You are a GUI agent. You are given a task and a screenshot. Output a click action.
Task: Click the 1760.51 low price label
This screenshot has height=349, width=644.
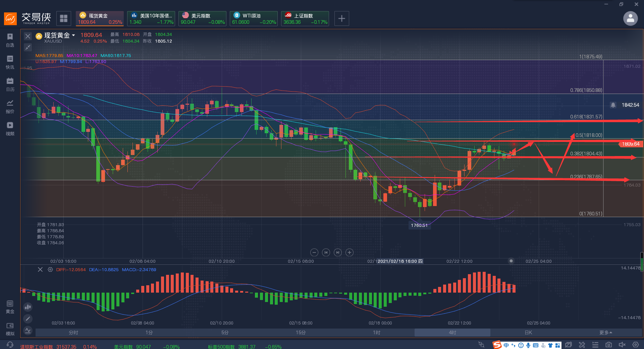pyautogui.click(x=419, y=226)
